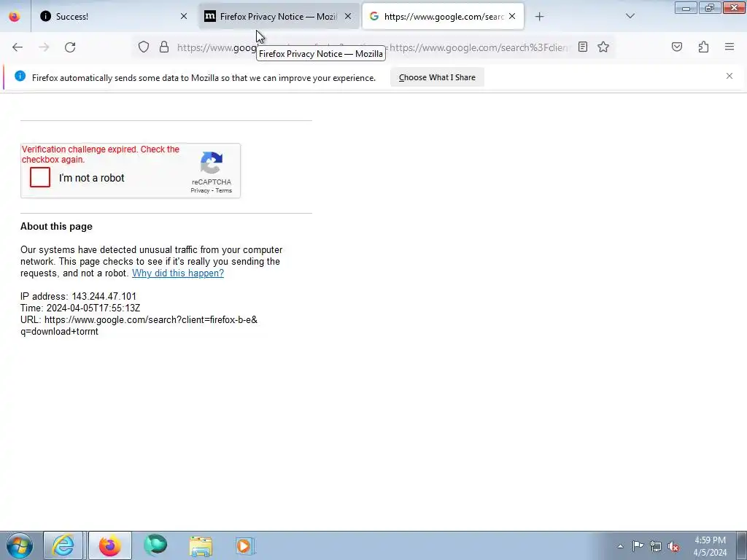Click the forward navigation arrow
747x560 pixels.
pos(44,47)
